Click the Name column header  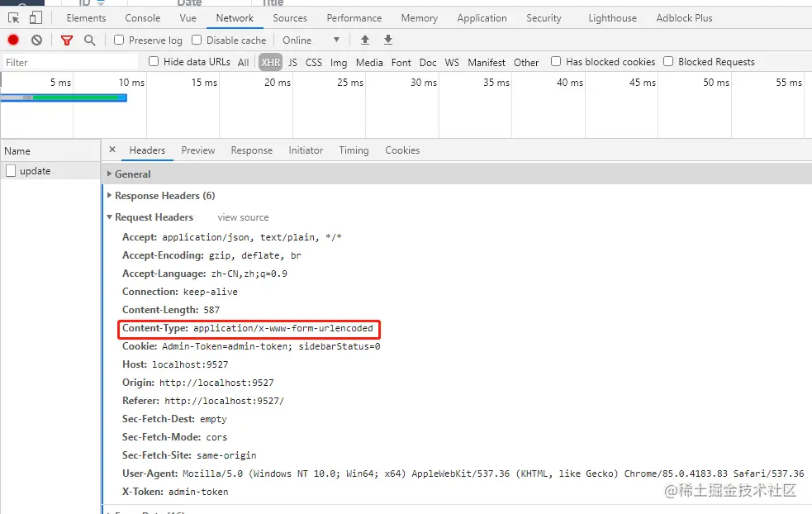(50, 150)
